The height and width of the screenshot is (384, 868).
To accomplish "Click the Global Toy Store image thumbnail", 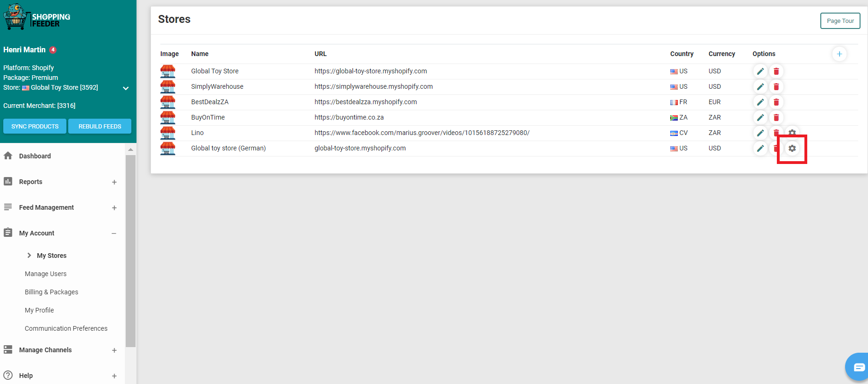I will tap(168, 71).
